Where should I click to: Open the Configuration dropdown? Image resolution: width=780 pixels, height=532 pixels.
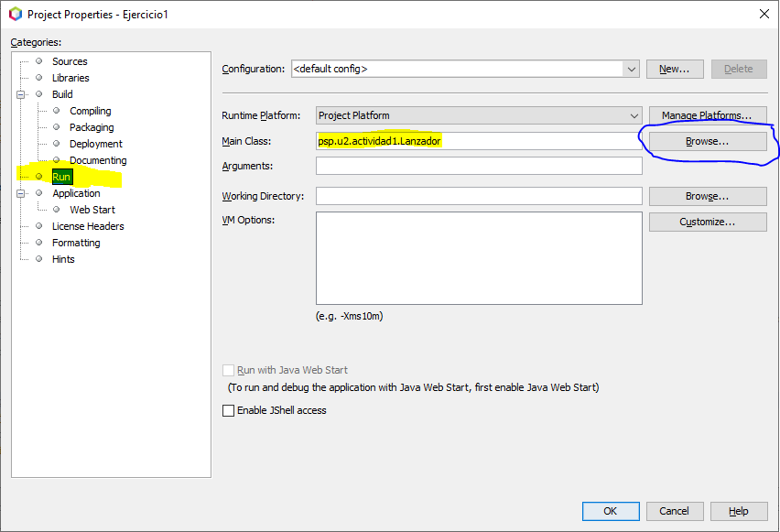pos(632,69)
